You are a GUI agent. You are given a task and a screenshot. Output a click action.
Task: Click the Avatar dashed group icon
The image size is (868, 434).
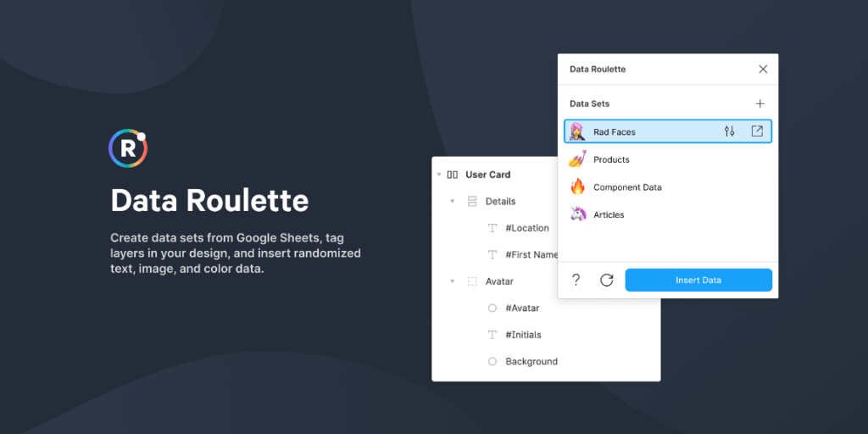[x=472, y=281]
